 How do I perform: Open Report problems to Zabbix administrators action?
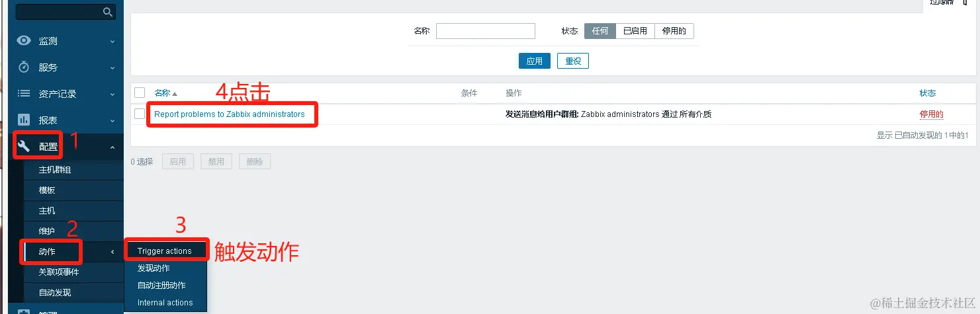(230, 114)
